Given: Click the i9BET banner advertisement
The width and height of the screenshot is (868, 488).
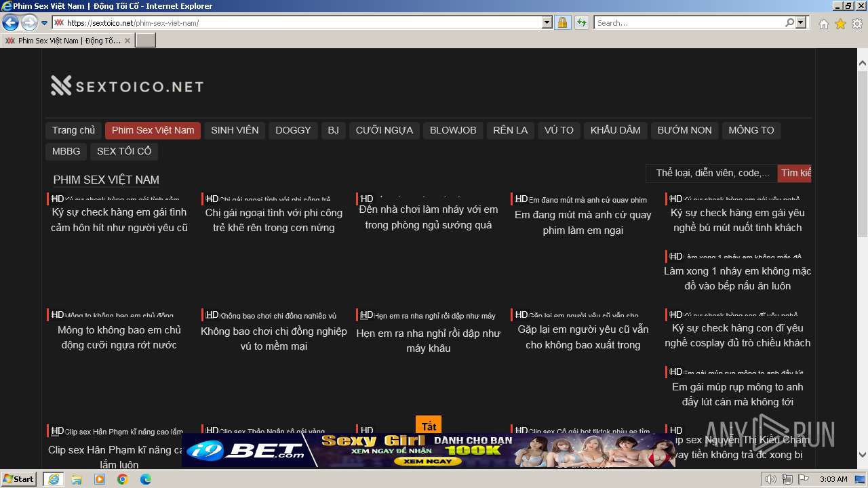Looking at the screenshot, I should [429, 450].
